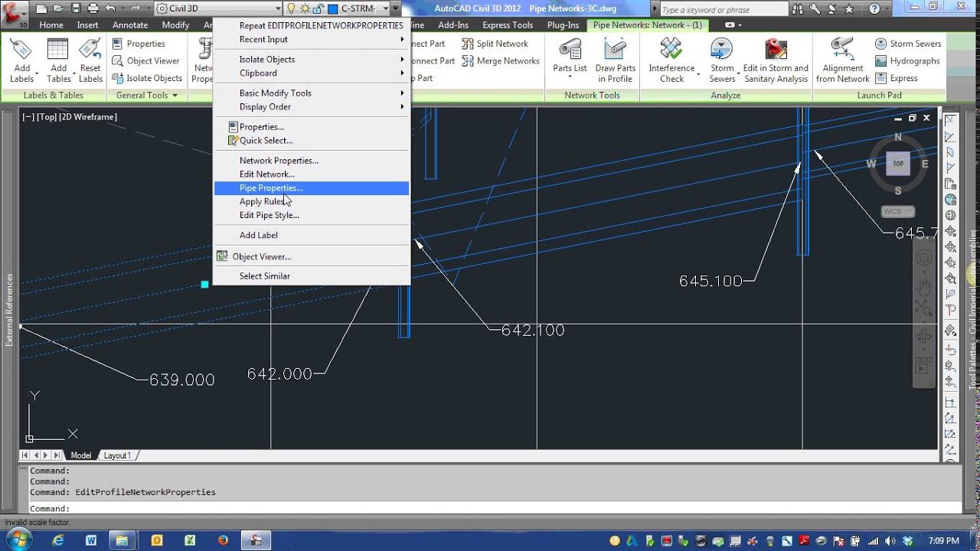
Task: Expand the quick access toolbar customize arrow
Action: coord(396,8)
